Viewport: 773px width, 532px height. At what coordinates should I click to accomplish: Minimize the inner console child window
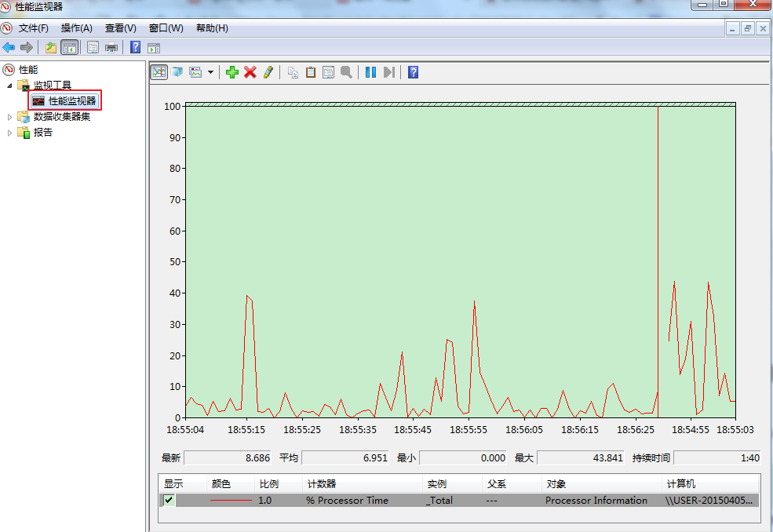732,28
